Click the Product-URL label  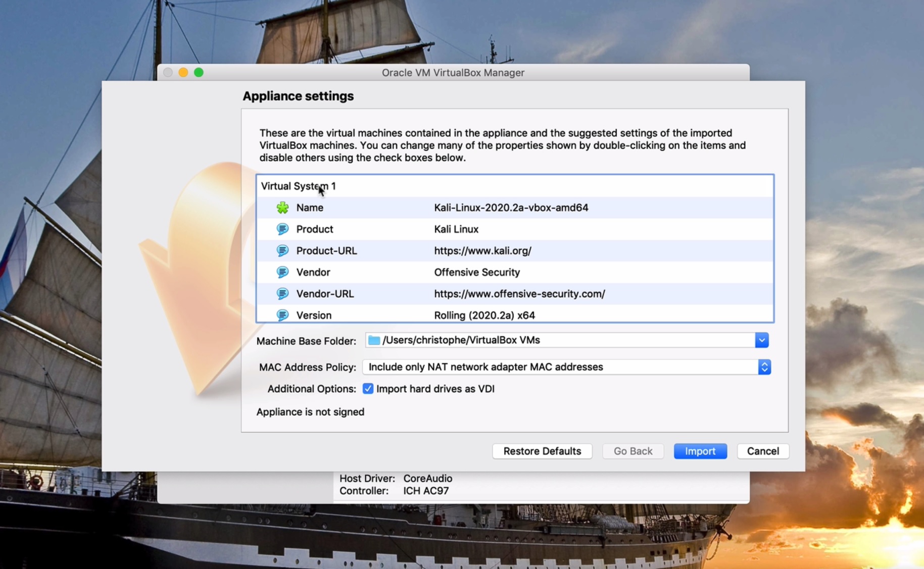click(326, 250)
